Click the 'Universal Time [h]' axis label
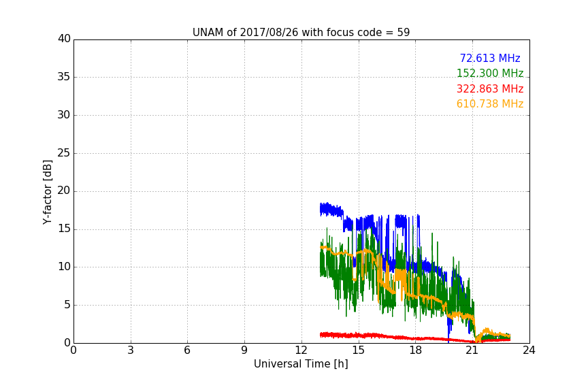Viewport: 588px width, 392px height. [301, 364]
